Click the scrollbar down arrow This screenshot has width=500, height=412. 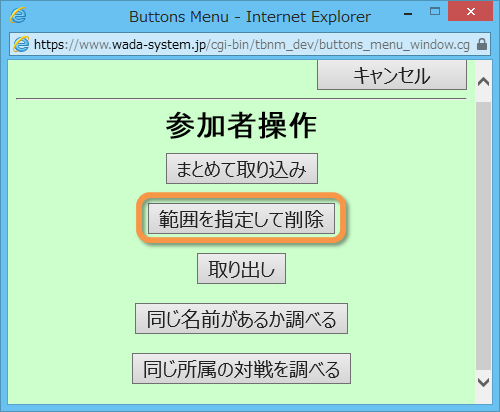pos(483,382)
